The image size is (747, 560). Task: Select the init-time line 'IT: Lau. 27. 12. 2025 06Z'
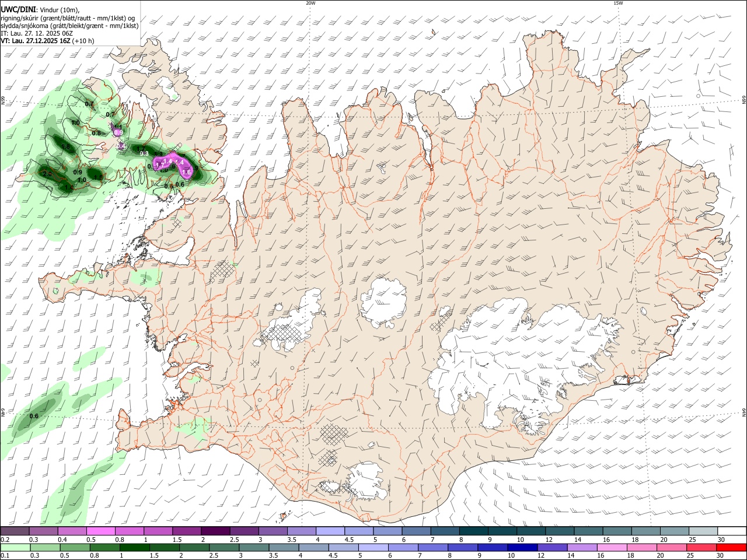pyautogui.click(x=37, y=33)
